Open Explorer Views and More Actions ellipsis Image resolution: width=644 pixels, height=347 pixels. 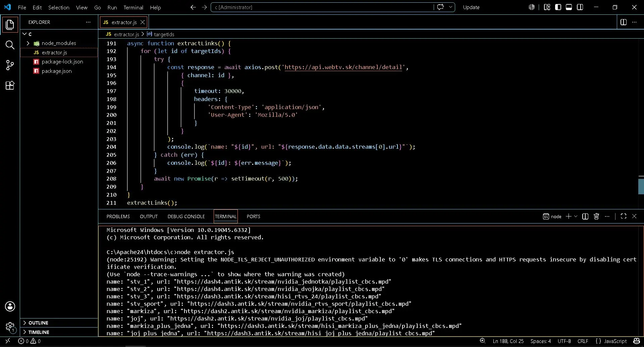pos(88,22)
